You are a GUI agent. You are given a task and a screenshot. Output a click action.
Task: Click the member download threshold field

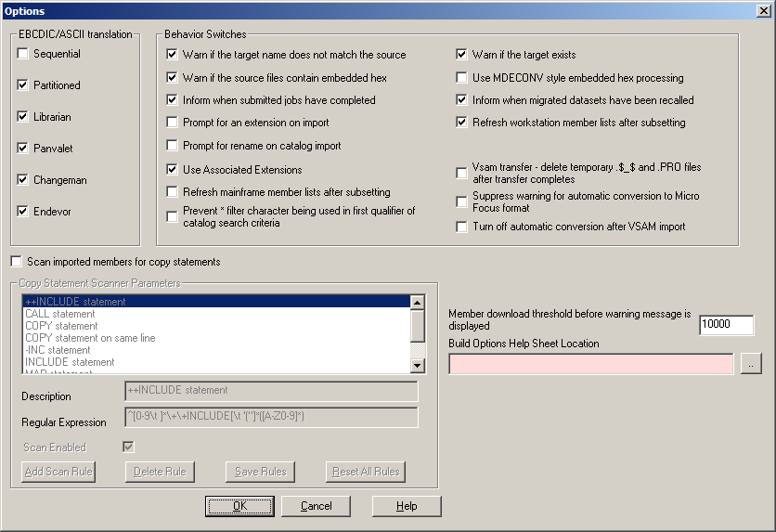(725, 325)
